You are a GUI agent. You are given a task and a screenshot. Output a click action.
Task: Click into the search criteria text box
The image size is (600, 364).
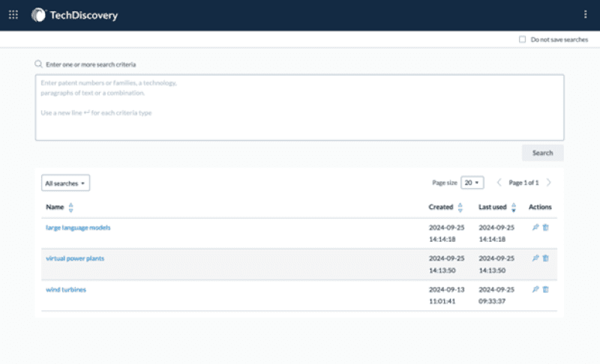[299, 107]
